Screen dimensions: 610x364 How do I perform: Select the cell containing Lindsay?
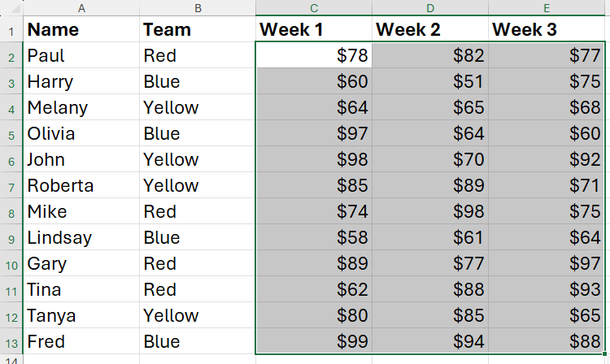click(81, 238)
